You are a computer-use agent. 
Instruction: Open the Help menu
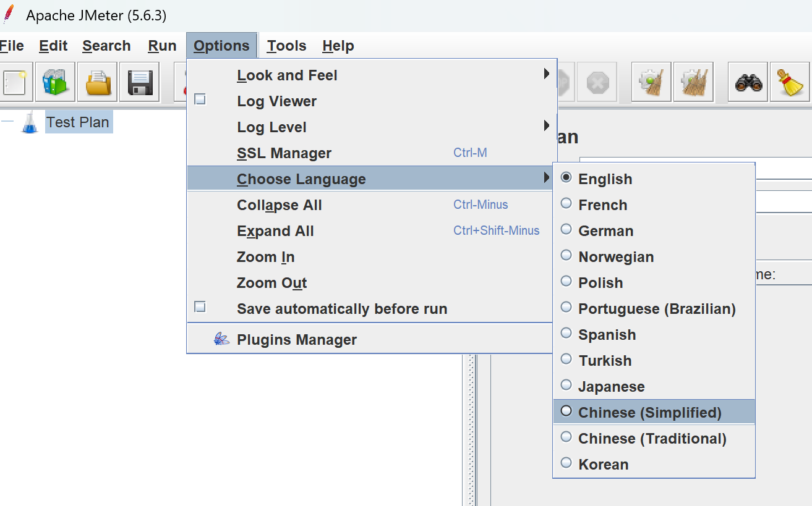click(x=338, y=46)
